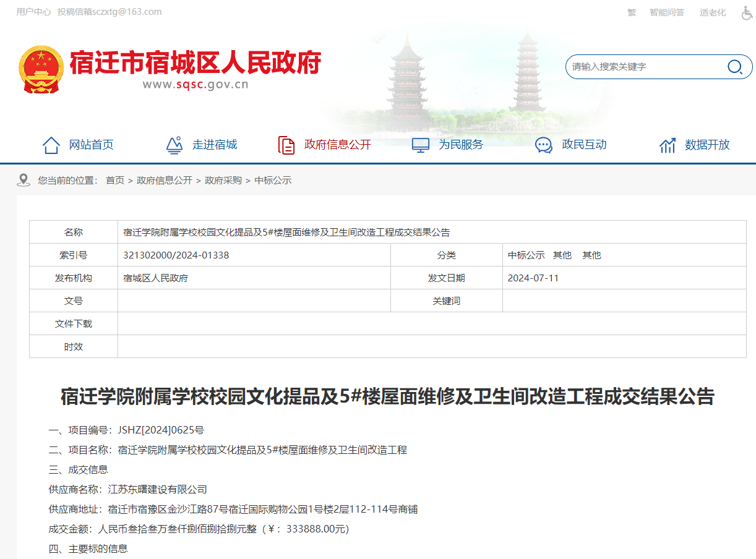This screenshot has width=756, height=559.
Task: Go to 政府采购 in the breadcrumb
Action: [x=223, y=181]
